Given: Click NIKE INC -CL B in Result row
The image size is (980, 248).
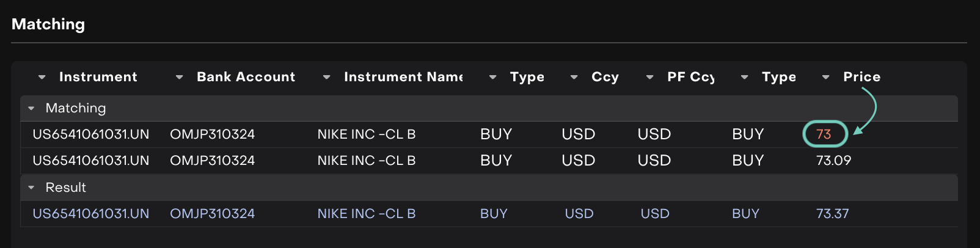Looking at the screenshot, I should point(366,214).
